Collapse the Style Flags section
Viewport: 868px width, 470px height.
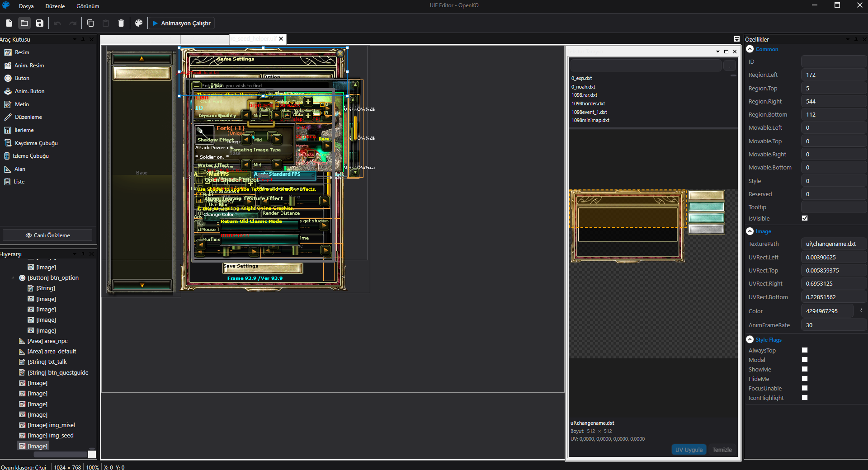750,339
